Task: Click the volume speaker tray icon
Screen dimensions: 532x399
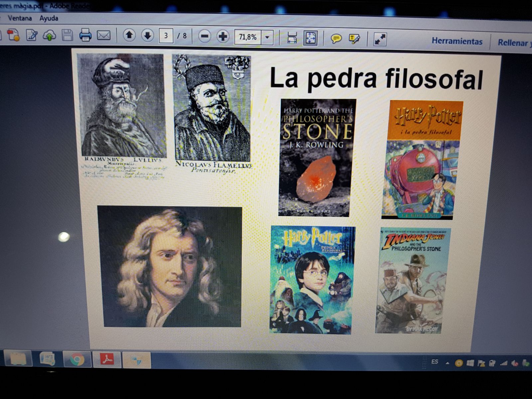Action: [515, 363]
